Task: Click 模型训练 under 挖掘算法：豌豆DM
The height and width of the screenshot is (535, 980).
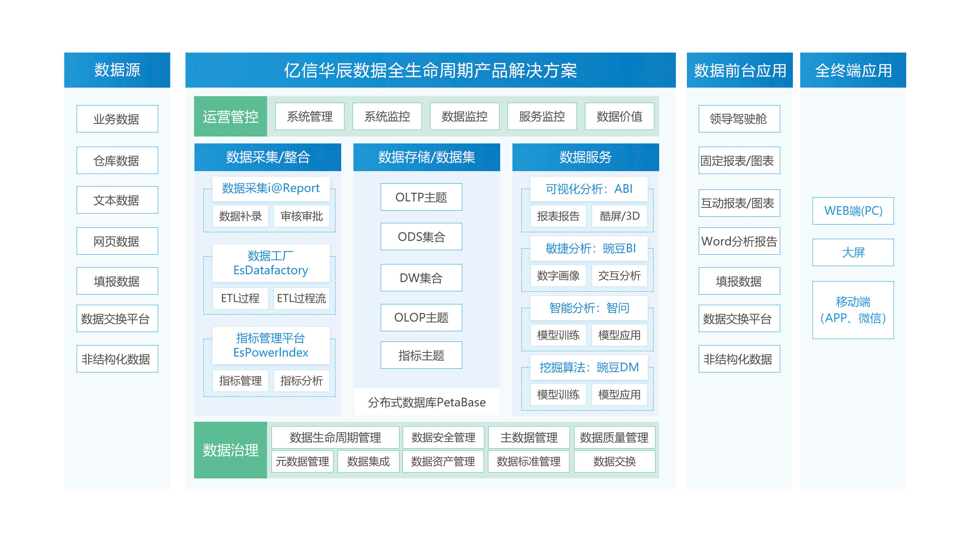Action: click(558, 395)
